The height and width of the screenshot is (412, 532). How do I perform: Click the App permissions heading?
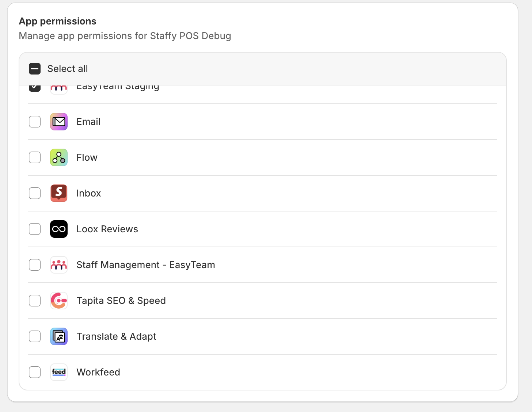click(x=58, y=21)
